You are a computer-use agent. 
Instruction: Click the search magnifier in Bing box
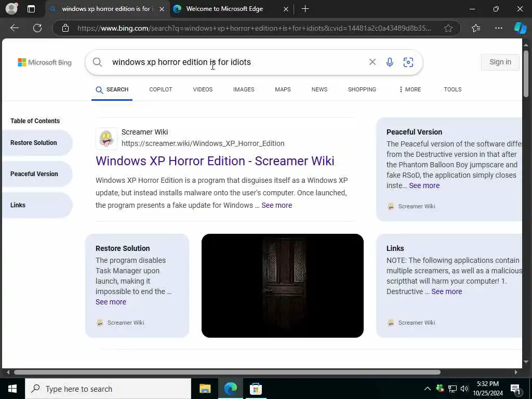pyautogui.click(x=97, y=62)
